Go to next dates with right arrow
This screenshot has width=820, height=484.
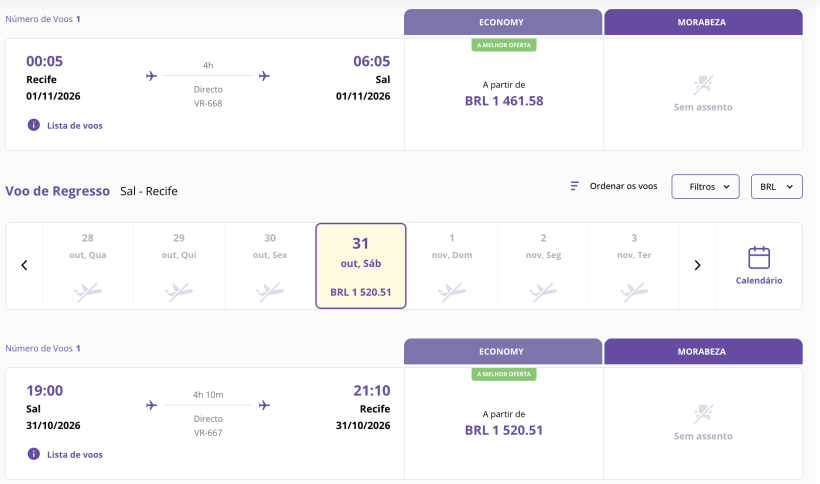tap(697, 266)
